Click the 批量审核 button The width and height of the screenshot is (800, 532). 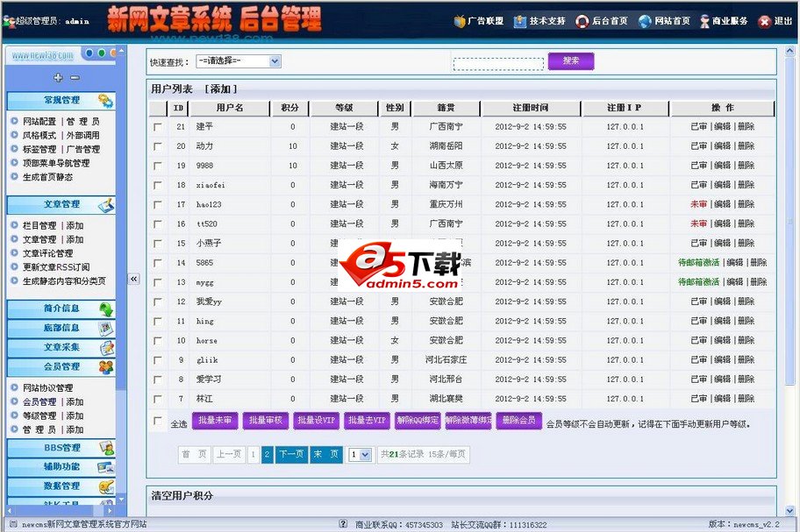[x=265, y=421]
